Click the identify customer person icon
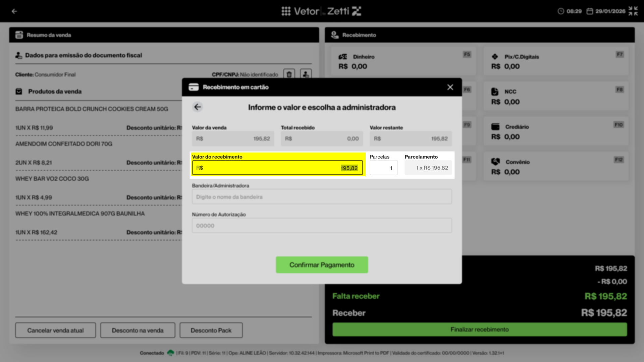 pyautogui.click(x=306, y=74)
